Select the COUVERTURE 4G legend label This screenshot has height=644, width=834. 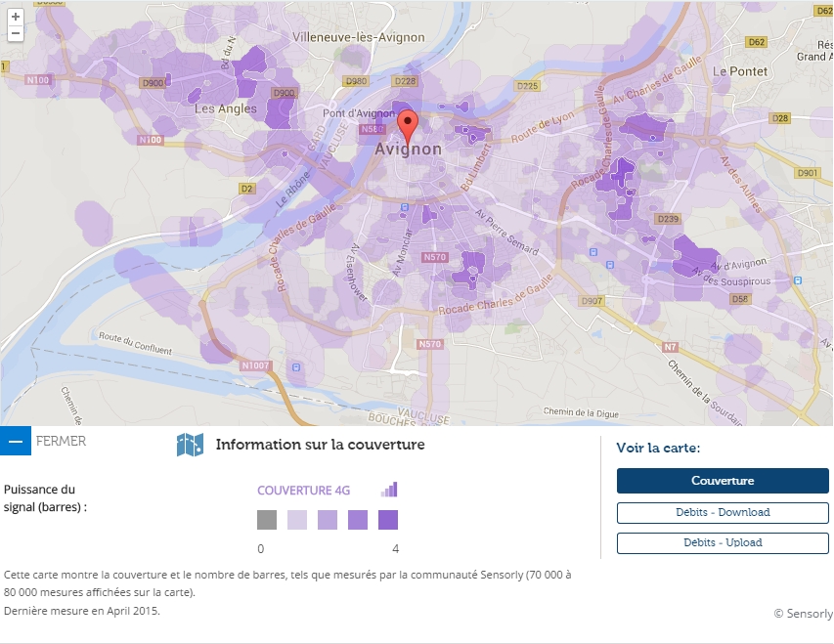click(303, 489)
